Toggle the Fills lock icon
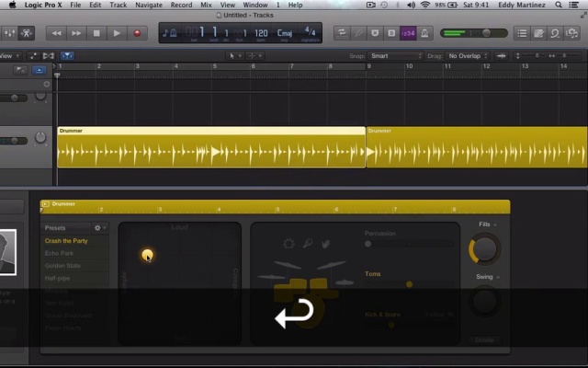Screen dimensions: 588x368 click(x=495, y=224)
